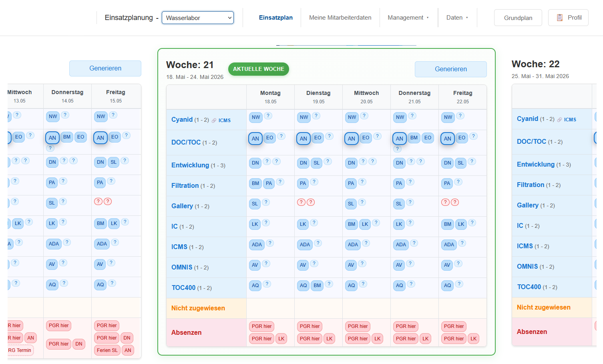This screenshot has height=364, width=603.
Task: Click the clipboard icon in Profil button
Action: 560,18
